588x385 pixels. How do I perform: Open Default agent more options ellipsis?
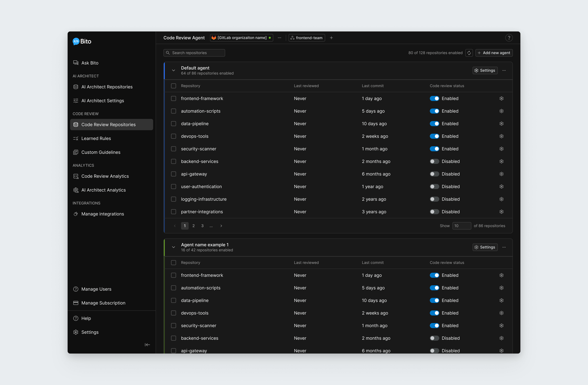pyautogui.click(x=504, y=70)
